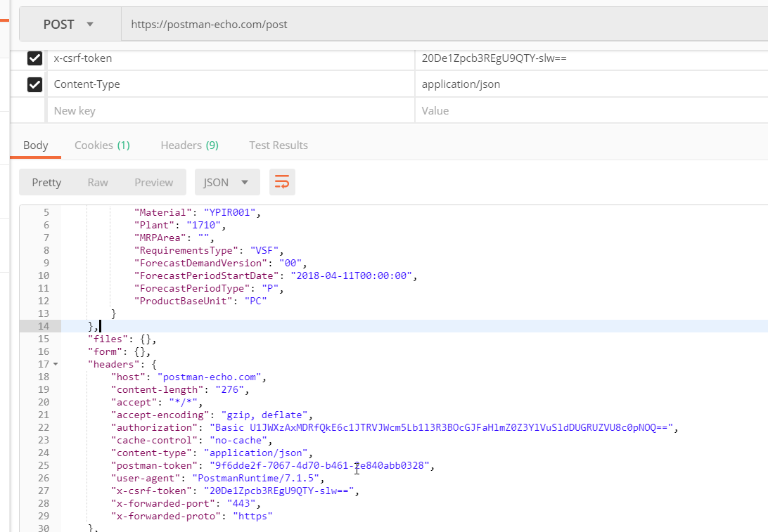This screenshot has width=768, height=532.
Task: Collapse the headers object at line 17
Action: (x=54, y=364)
